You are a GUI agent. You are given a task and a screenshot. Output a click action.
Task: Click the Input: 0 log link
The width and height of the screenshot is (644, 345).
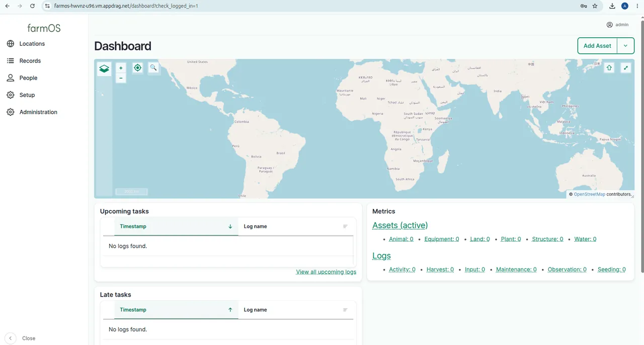click(x=475, y=269)
